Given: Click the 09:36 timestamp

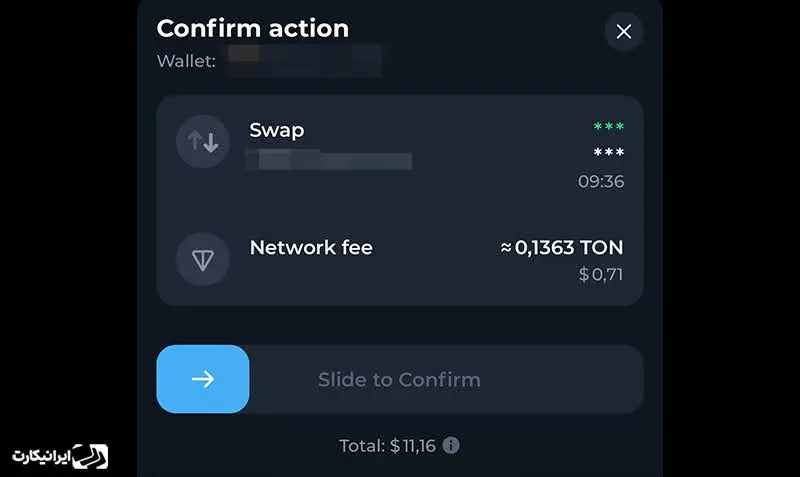Looking at the screenshot, I should point(601,182).
